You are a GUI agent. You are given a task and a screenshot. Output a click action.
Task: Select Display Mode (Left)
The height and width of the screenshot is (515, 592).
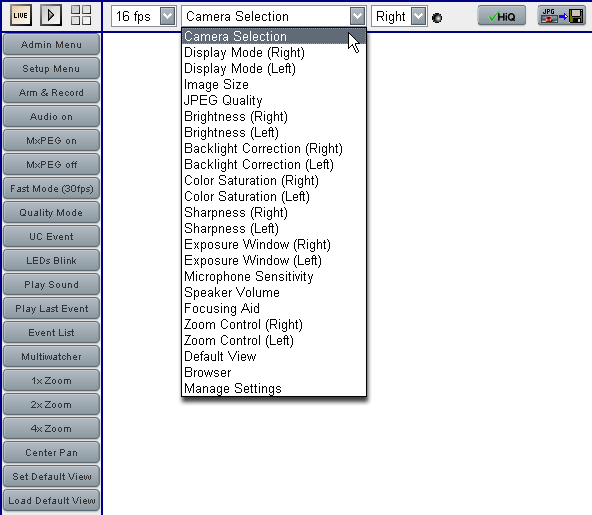coord(274,69)
